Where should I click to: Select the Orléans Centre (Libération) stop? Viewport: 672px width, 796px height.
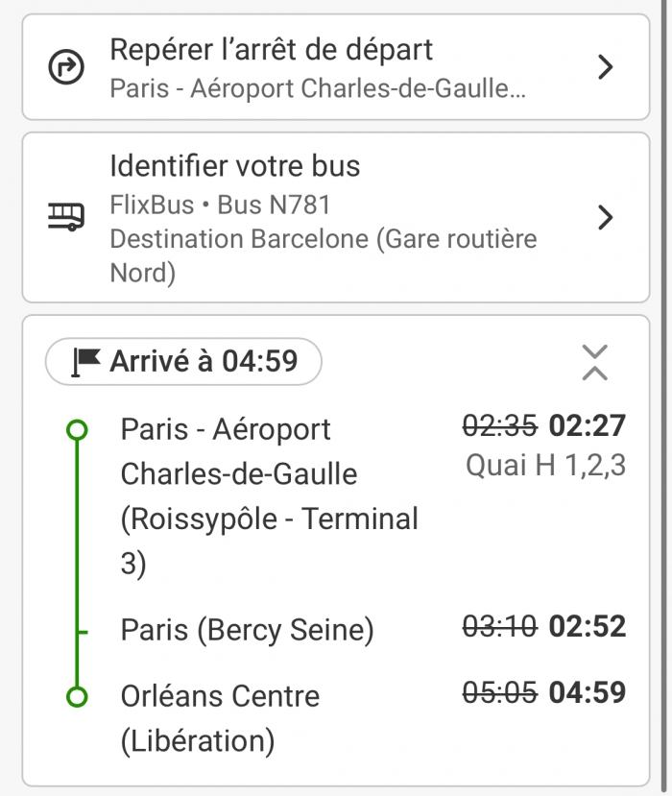pos(220,718)
